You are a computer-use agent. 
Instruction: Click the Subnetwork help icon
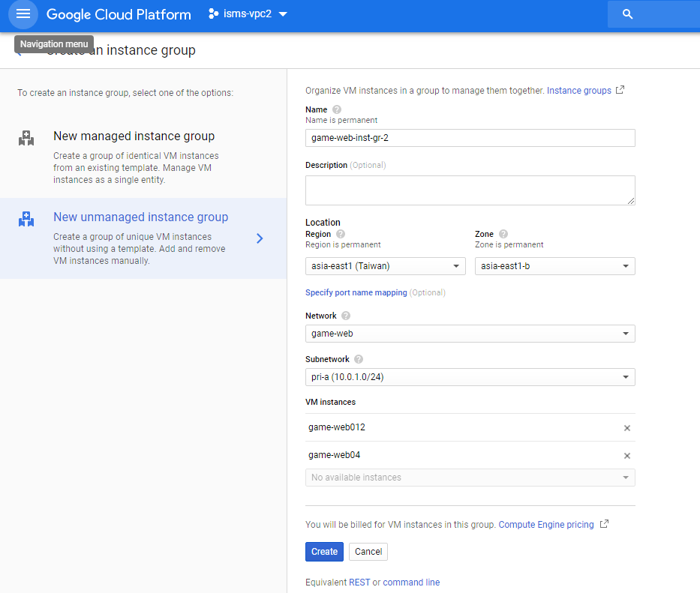[359, 359]
